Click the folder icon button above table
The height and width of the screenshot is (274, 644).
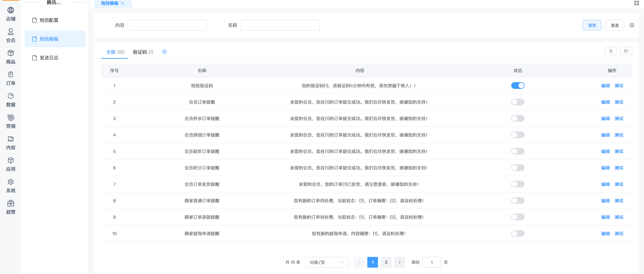(x=626, y=51)
